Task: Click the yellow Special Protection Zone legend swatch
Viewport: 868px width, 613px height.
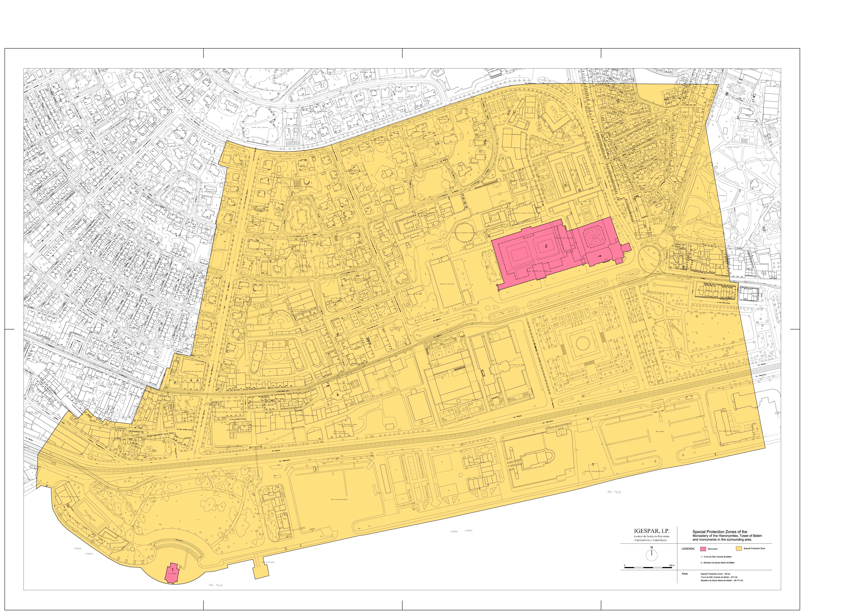Action: (x=739, y=548)
